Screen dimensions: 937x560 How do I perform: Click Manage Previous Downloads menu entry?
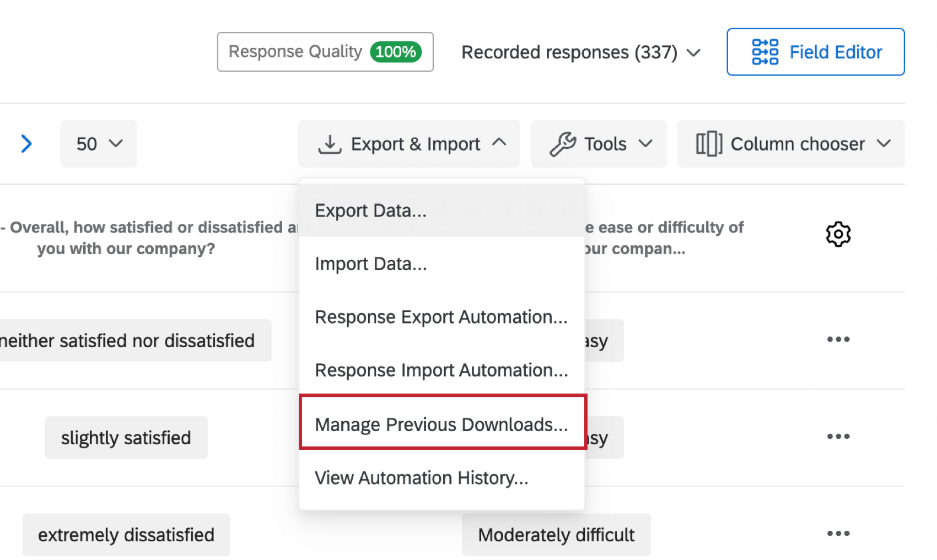click(441, 424)
